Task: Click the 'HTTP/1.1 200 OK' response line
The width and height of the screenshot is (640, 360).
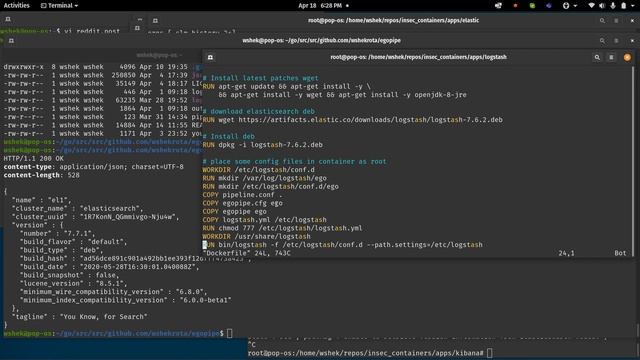Action: point(33,158)
